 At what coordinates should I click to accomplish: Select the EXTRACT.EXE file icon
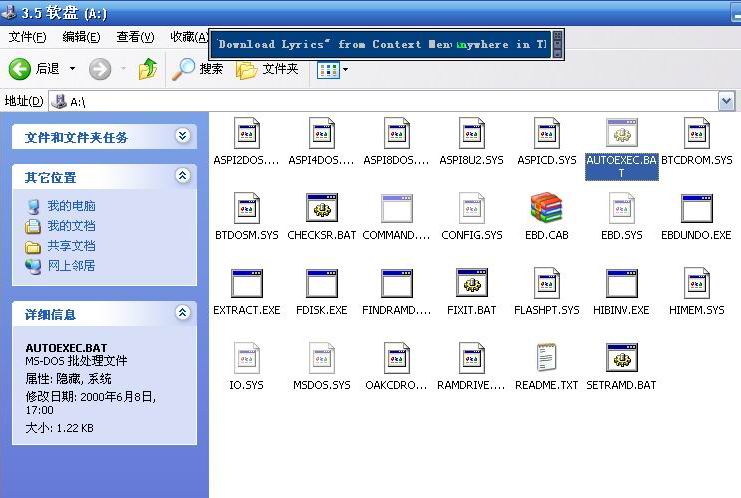(247, 283)
